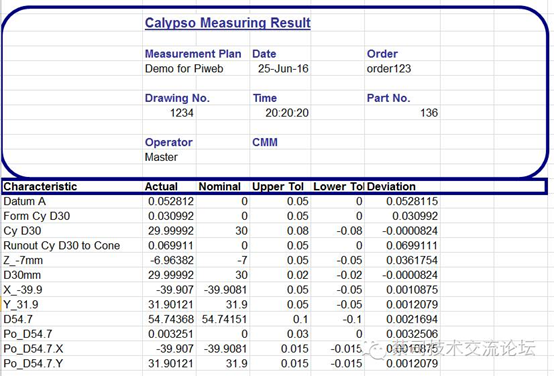554x376 pixels.
Task: Click Z_-7mm deviation 0.0361754
Action: [412, 260]
